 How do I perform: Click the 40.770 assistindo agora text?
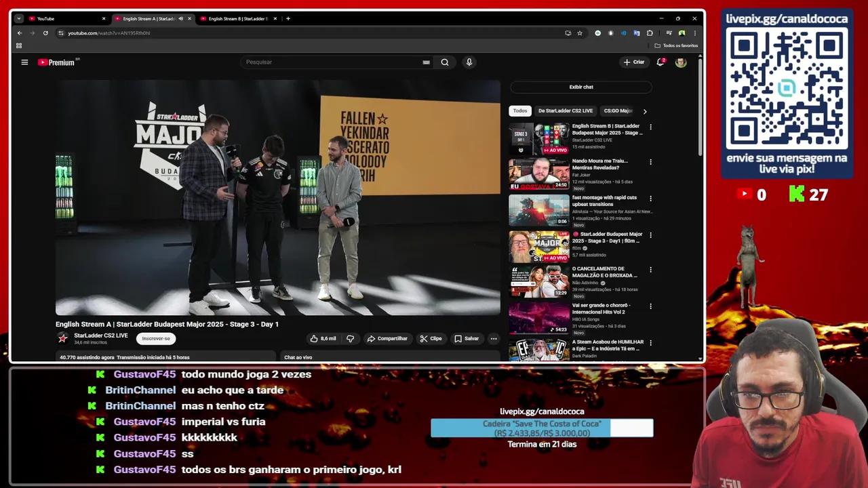coord(87,357)
